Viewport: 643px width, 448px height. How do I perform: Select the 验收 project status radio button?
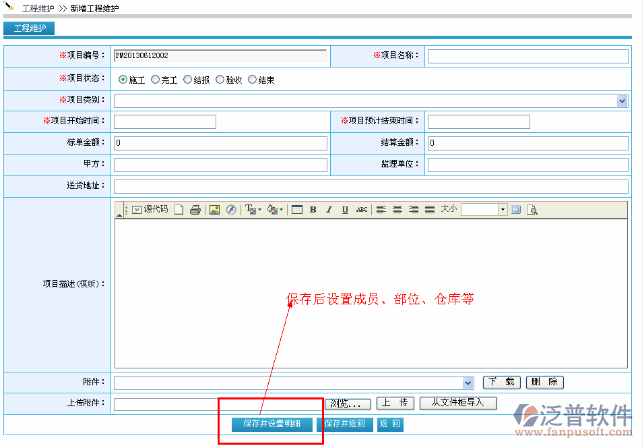point(220,79)
